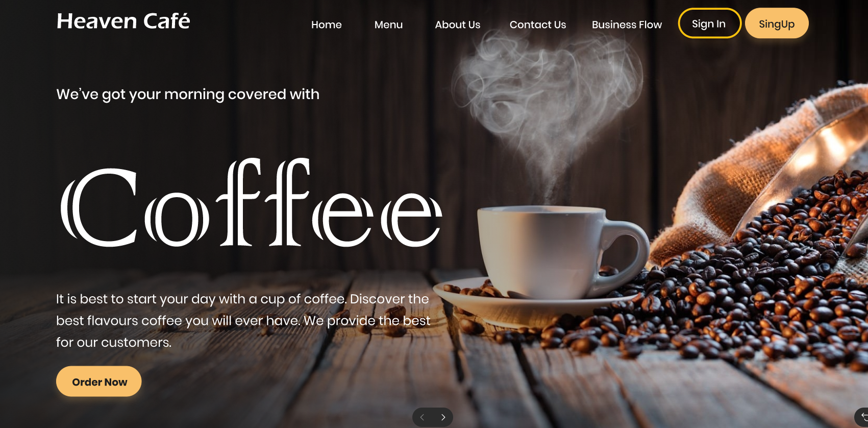Click the Sign In button

tap(709, 23)
